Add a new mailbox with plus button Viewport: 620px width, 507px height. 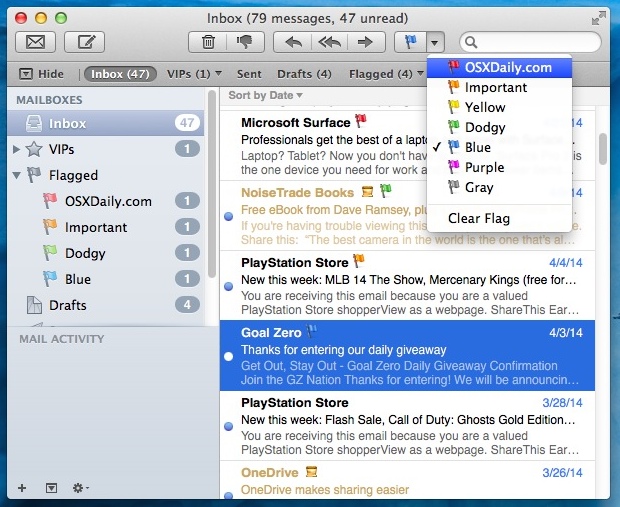tap(22, 488)
